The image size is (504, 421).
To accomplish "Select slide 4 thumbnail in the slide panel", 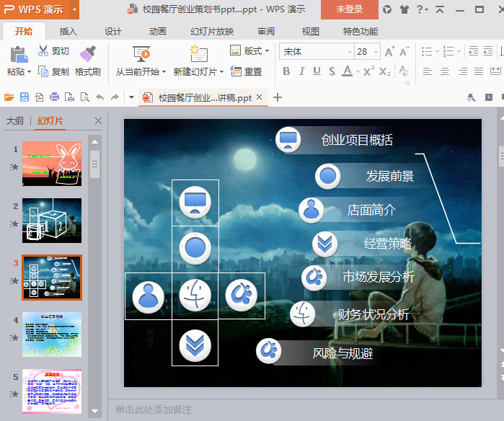I will pos(52,334).
